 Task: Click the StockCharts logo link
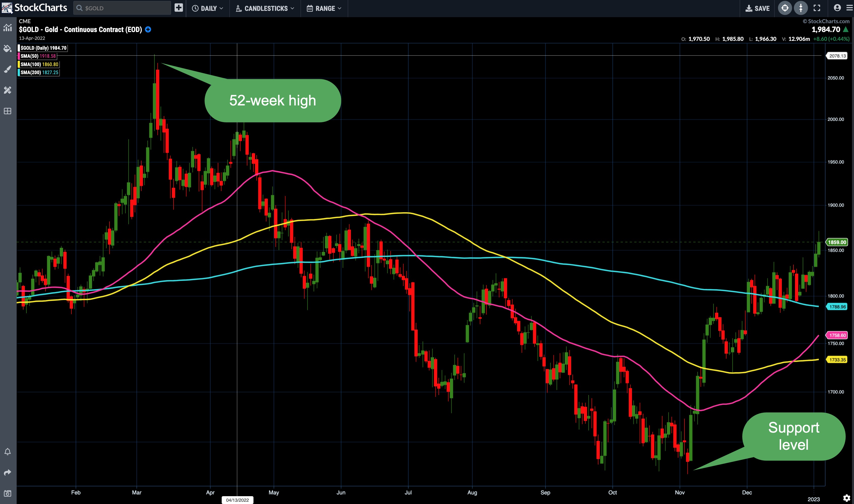35,8
